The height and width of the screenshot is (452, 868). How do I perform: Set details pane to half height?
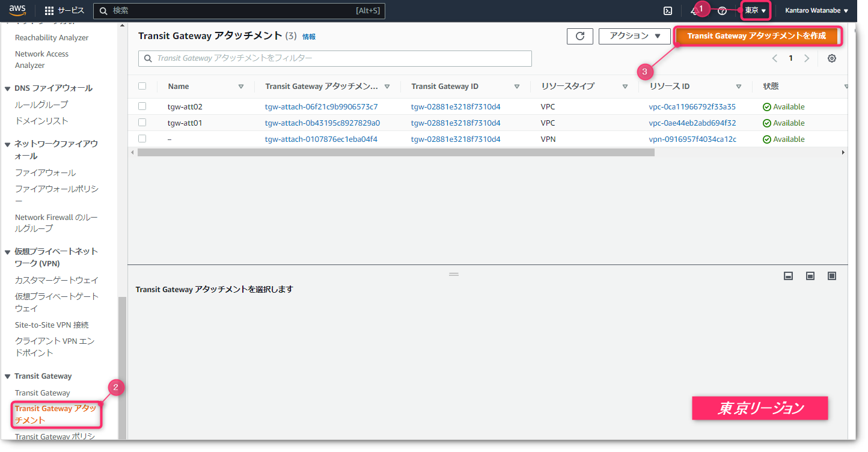pos(810,276)
